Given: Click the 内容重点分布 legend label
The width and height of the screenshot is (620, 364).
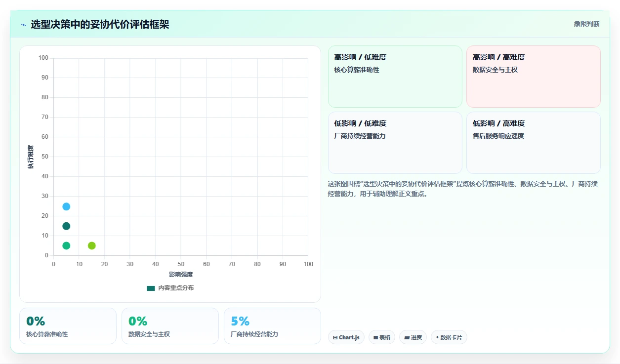Looking at the screenshot, I should (176, 288).
